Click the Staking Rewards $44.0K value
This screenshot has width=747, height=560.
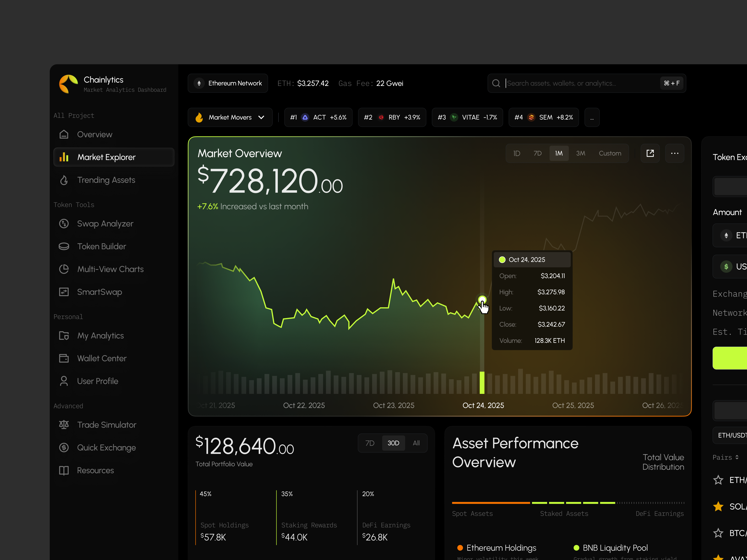click(x=294, y=537)
